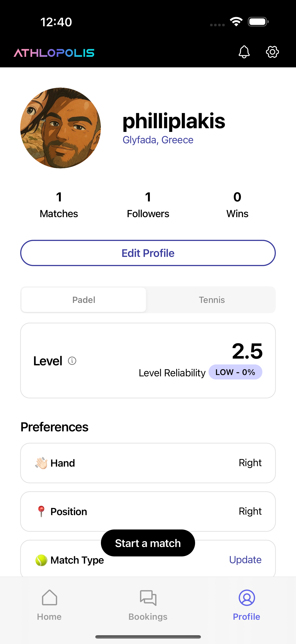This screenshot has width=296, height=644.
Task: Go to Home tab icon
Action: 49,598
